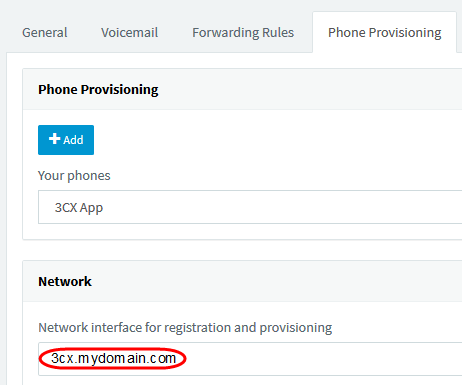The image size is (462, 385).
Task: Select 3CX App in Your phones list
Action: click(x=79, y=208)
